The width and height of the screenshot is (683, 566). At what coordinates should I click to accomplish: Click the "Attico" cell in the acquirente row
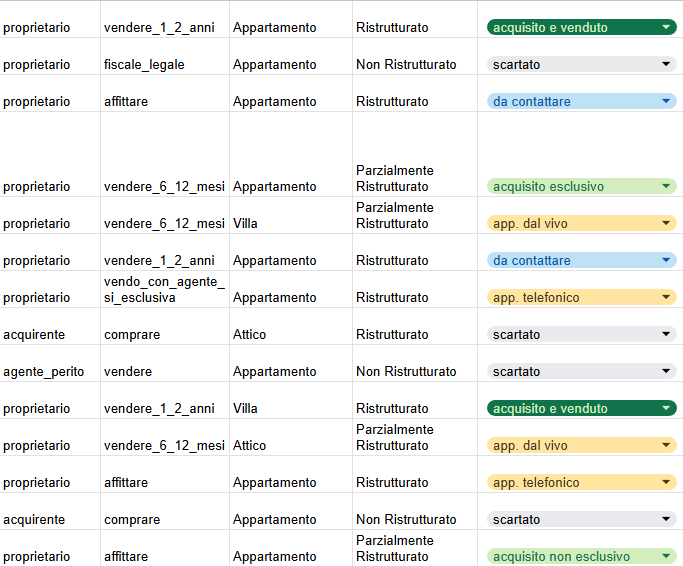coord(249,335)
